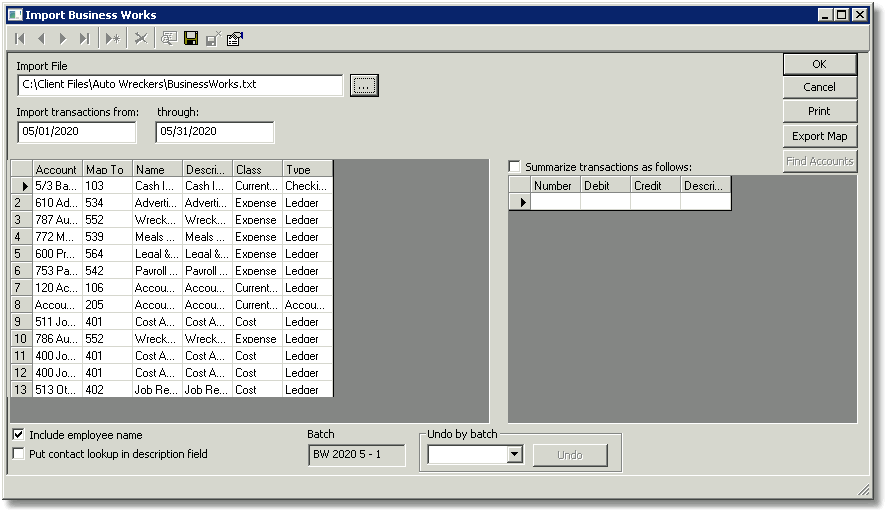Go to the first record
Image resolution: width=888 pixels, height=514 pixels.
[x=20, y=38]
